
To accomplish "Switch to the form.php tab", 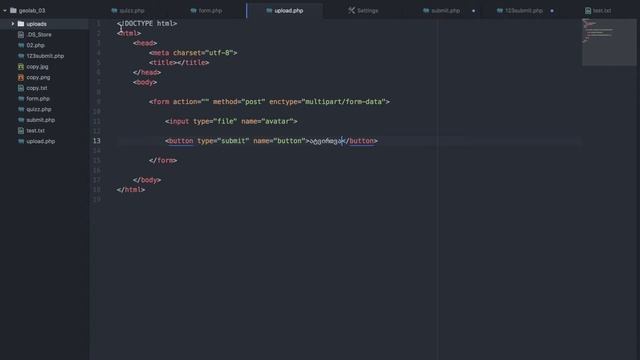I will click(206, 11).
